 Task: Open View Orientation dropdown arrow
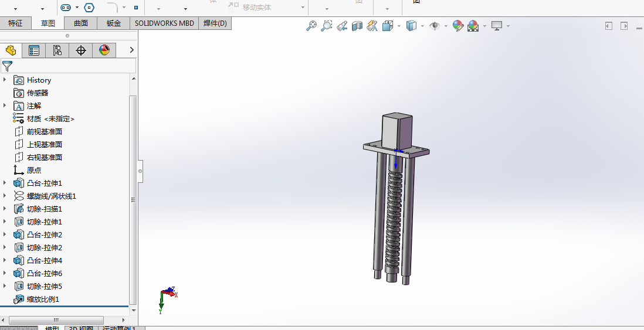(x=399, y=26)
